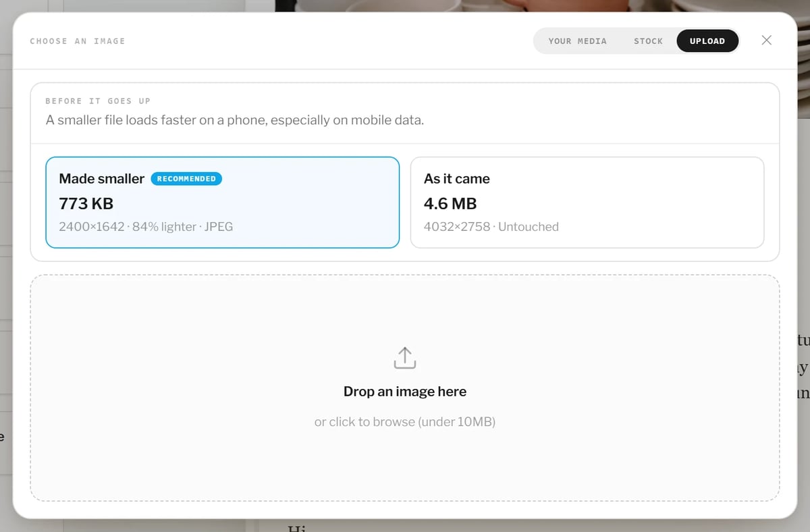Screen dimensions: 810x532
Task: Click 'or click to browse (under 10MB)'
Action: (x=405, y=422)
